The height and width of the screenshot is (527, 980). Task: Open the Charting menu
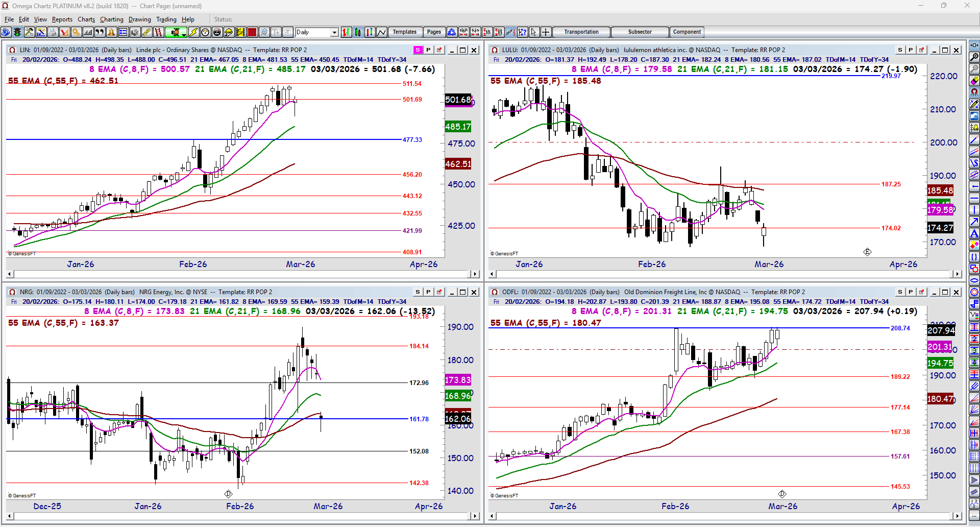click(112, 19)
